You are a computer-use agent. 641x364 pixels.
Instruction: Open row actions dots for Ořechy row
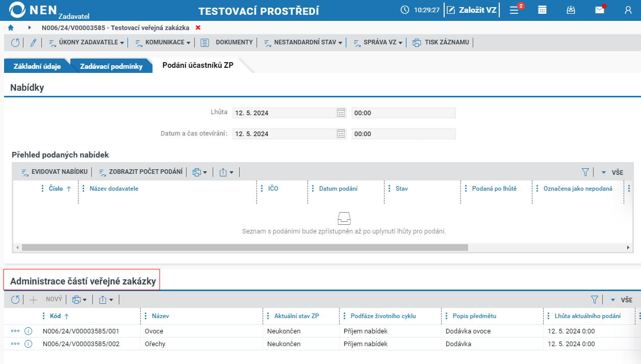point(15,344)
